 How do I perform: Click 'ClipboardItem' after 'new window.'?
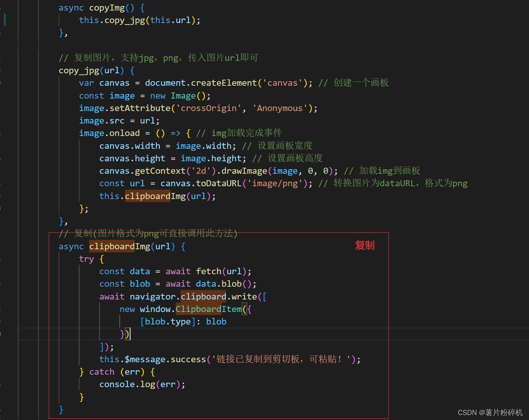(x=209, y=309)
